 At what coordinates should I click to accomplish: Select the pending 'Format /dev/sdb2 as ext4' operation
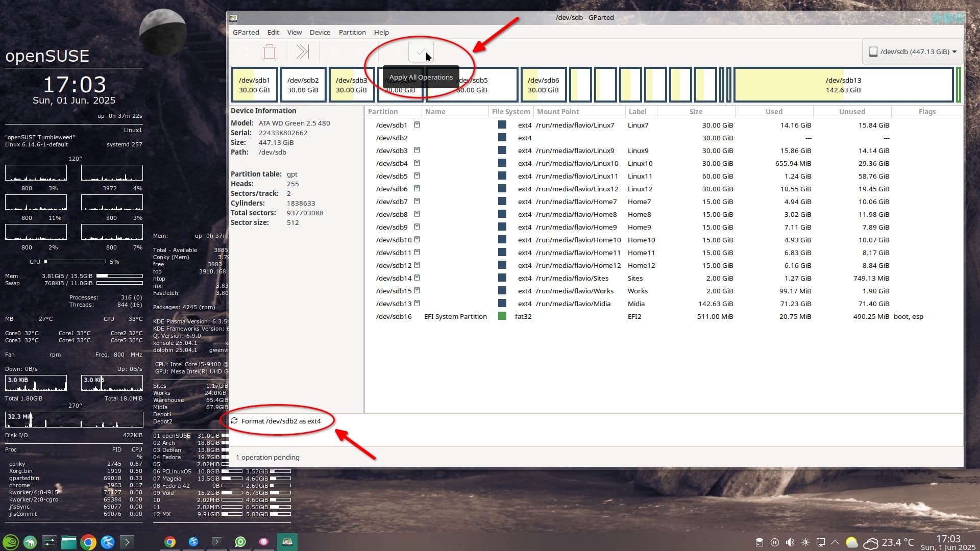tap(281, 421)
